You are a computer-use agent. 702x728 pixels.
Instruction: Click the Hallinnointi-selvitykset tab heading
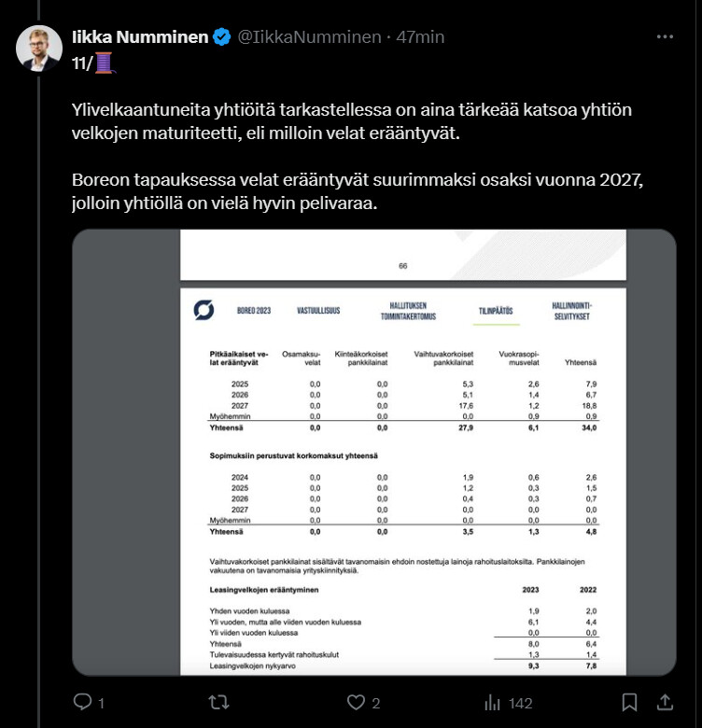pyautogui.click(x=572, y=311)
